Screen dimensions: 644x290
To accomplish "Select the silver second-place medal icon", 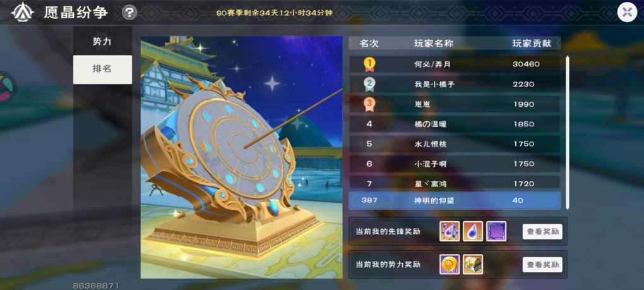I will (x=369, y=84).
